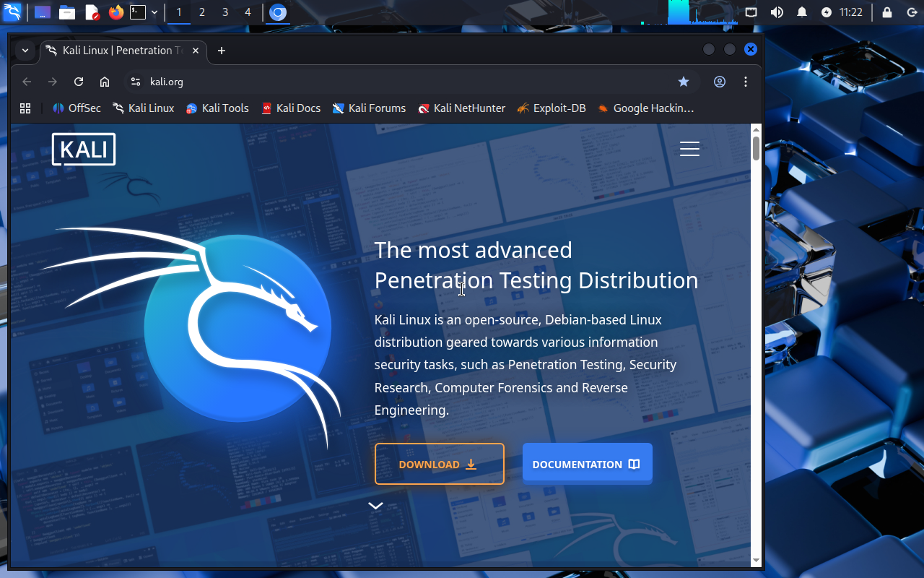
Task: Click the bookmark star icon
Action: [x=684, y=82]
